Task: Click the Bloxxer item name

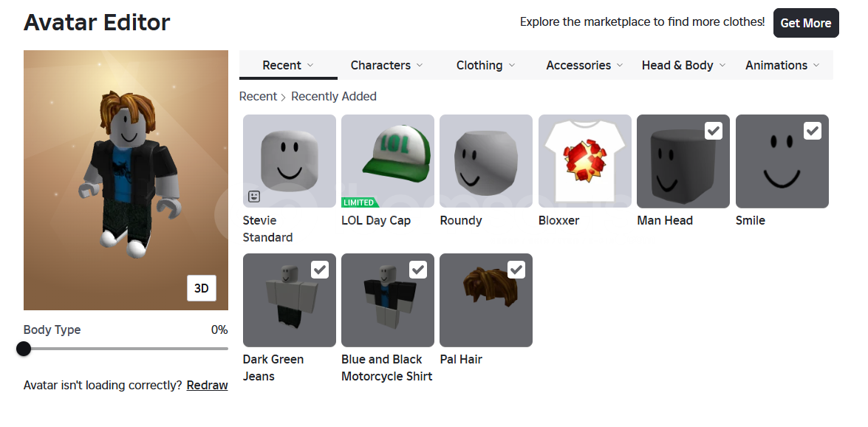Action: coord(559,220)
